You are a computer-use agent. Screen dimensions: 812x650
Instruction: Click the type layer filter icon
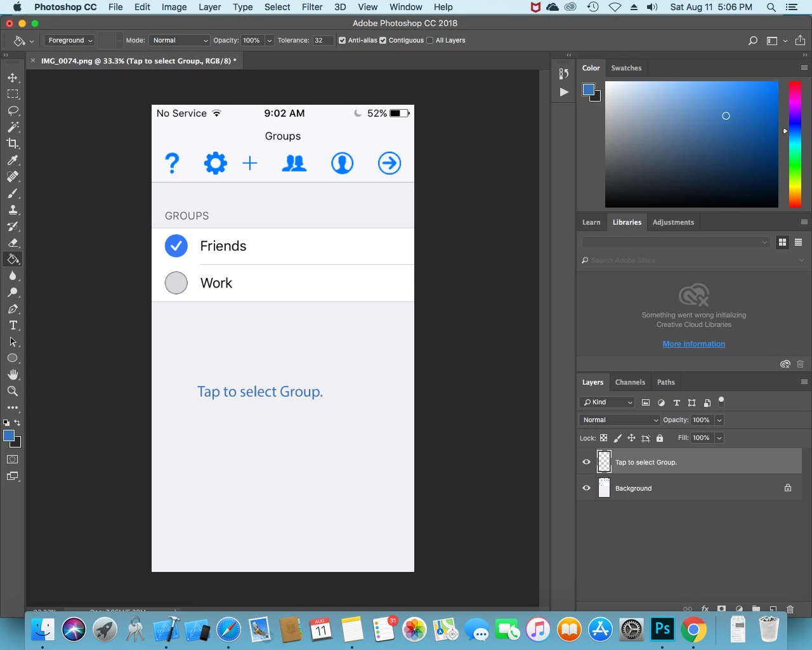676,402
